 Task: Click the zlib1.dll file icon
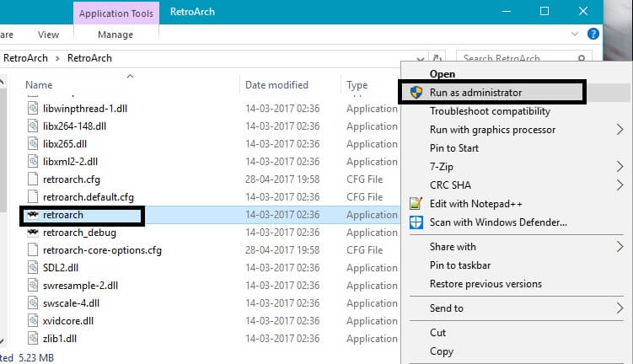pyautogui.click(x=33, y=338)
